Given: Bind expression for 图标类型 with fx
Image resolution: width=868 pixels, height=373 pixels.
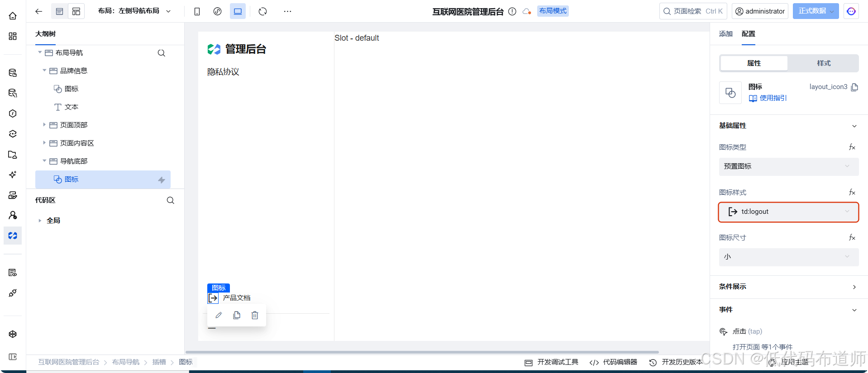Looking at the screenshot, I should click(852, 147).
